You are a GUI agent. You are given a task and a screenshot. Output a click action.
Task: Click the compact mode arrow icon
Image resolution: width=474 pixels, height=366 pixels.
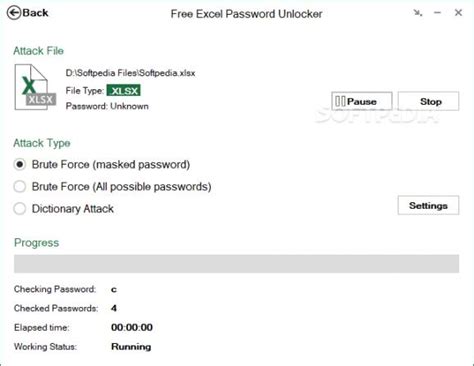point(417,13)
